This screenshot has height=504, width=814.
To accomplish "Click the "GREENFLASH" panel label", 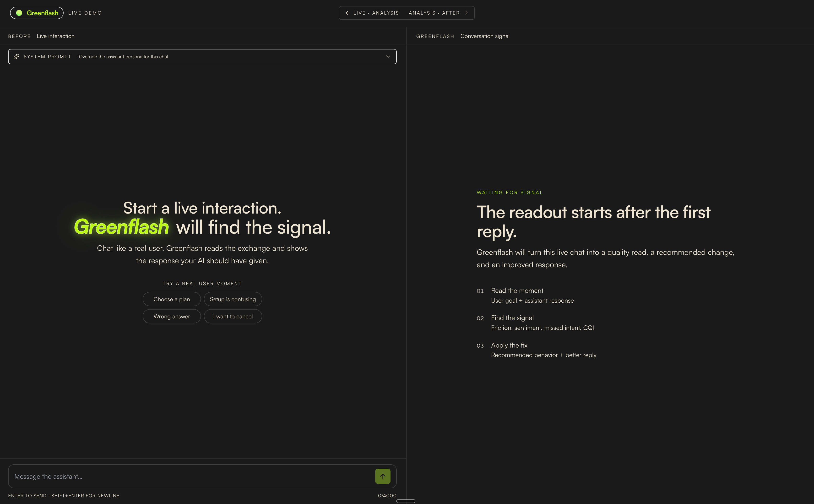I will (x=435, y=36).
